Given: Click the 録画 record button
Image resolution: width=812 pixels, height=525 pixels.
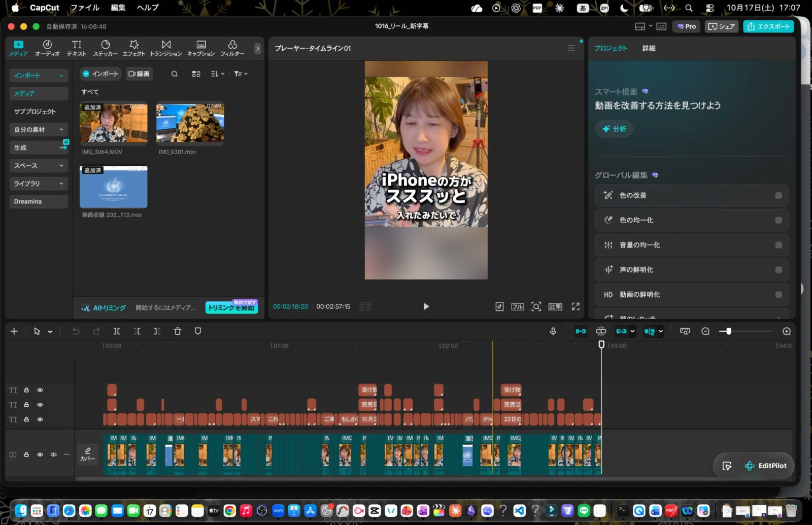Looking at the screenshot, I should tap(139, 74).
